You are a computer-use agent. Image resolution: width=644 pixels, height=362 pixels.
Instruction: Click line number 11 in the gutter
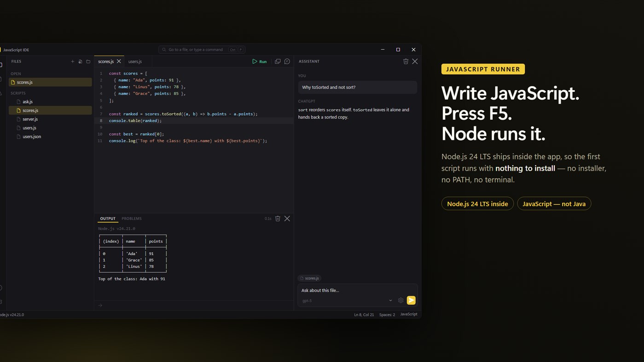pos(100,141)
